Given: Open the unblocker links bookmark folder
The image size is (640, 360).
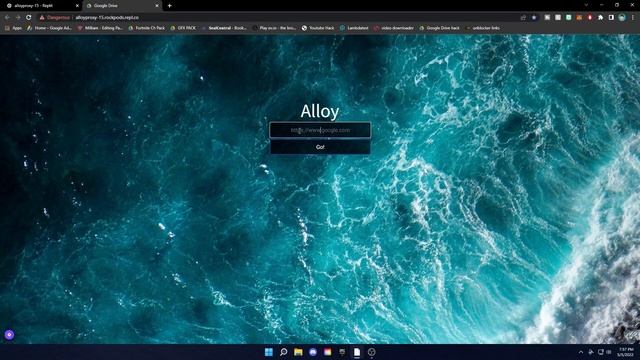Looking at the screenshot, I should click(x=482, y=28).
